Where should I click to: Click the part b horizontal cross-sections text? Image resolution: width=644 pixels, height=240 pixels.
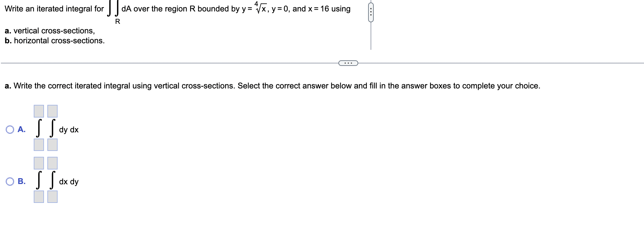54,40
